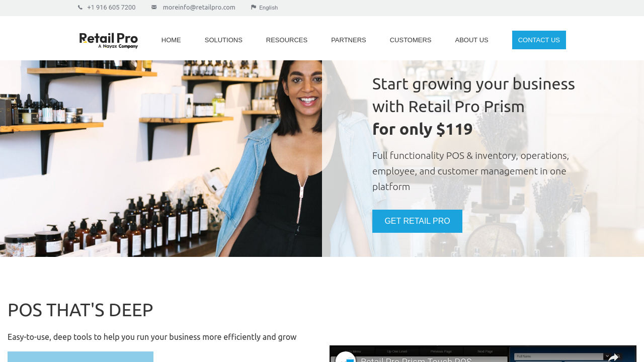
Task: Open the English language selector
Action: (x=268, y=8)
